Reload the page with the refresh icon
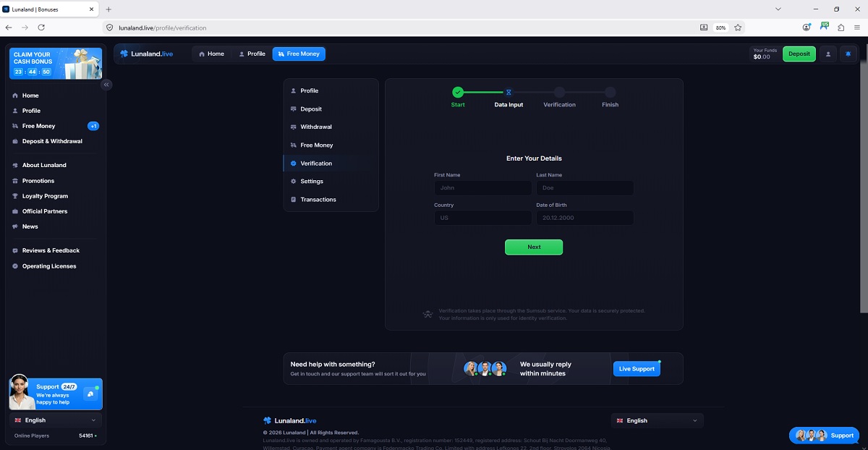 point(41,27)
